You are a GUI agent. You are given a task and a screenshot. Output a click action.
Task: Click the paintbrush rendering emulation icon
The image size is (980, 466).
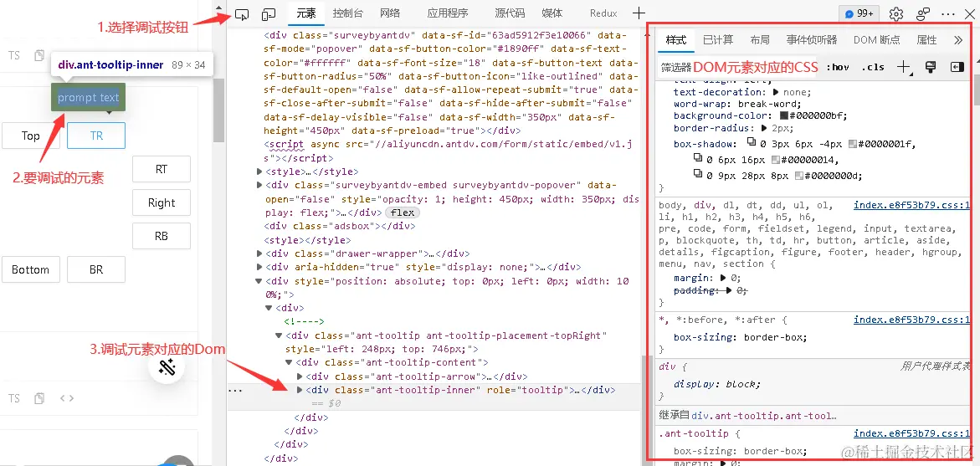point(930,67)
